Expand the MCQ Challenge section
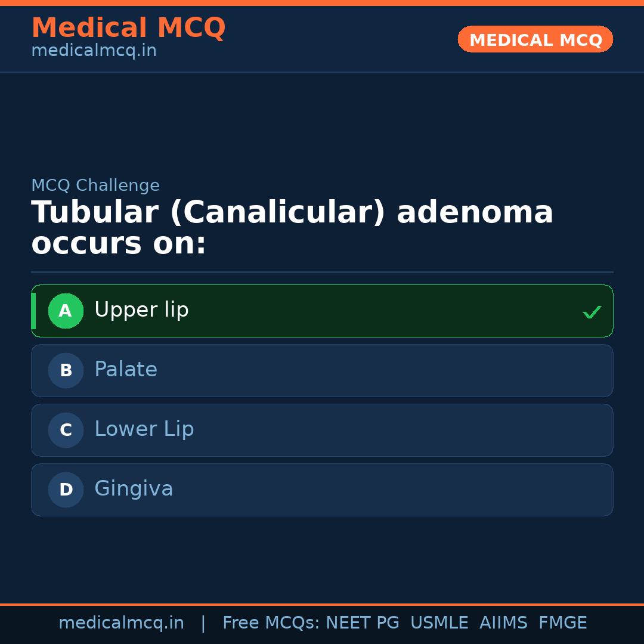Image resolution: width=644 pixels, height=644 pixels. (95, 185)
